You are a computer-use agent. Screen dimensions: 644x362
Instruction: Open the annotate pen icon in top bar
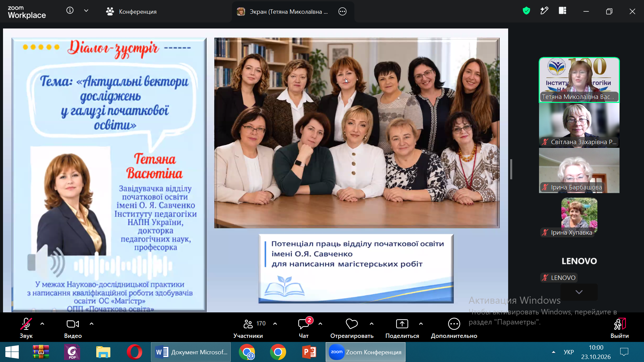tap(544, 11)
